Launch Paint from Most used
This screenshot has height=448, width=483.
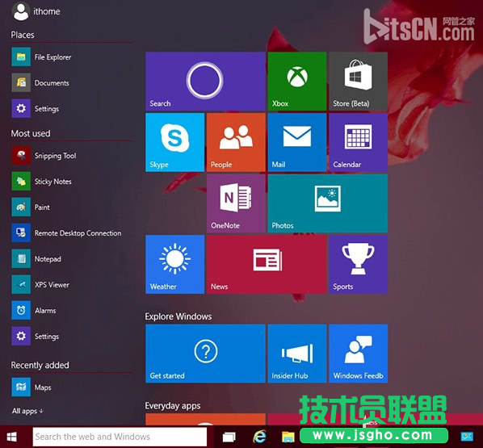(x=31, y=207)
